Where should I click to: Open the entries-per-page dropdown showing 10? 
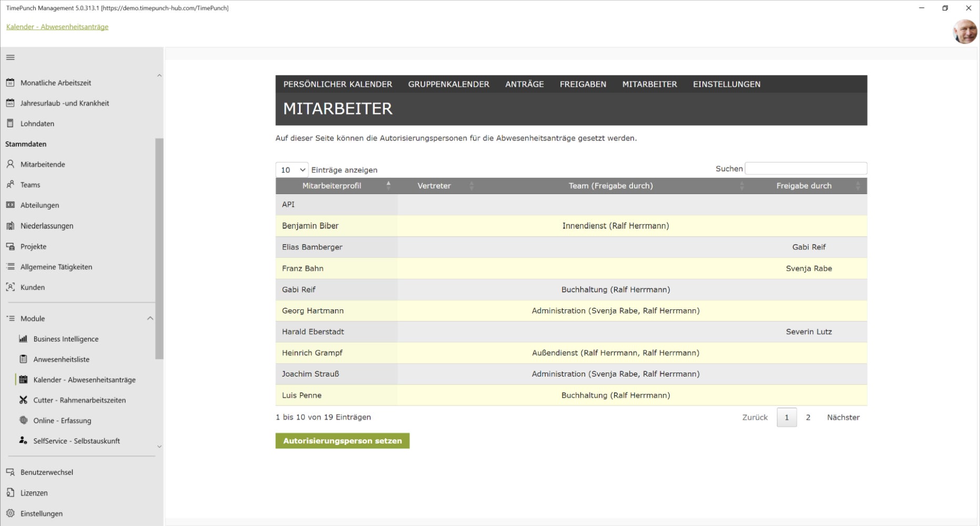[292, 170]
